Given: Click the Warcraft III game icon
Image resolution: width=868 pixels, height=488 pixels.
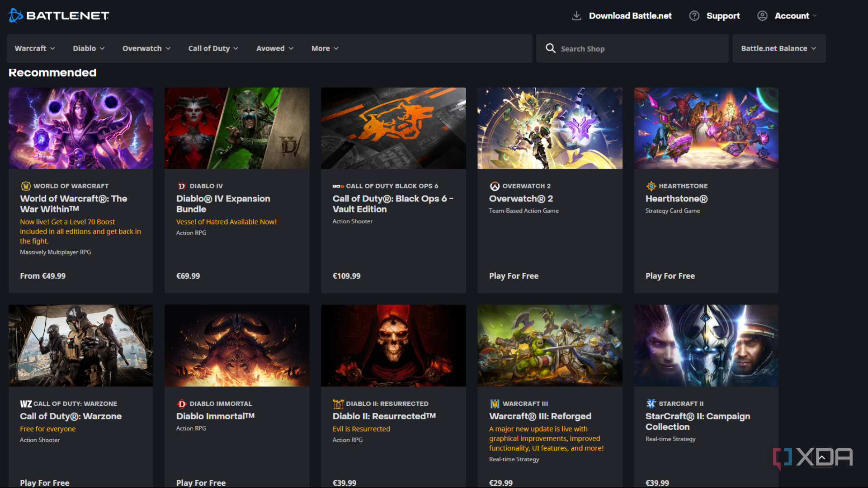Looking at the screenshot, I should tap(495, 404).
